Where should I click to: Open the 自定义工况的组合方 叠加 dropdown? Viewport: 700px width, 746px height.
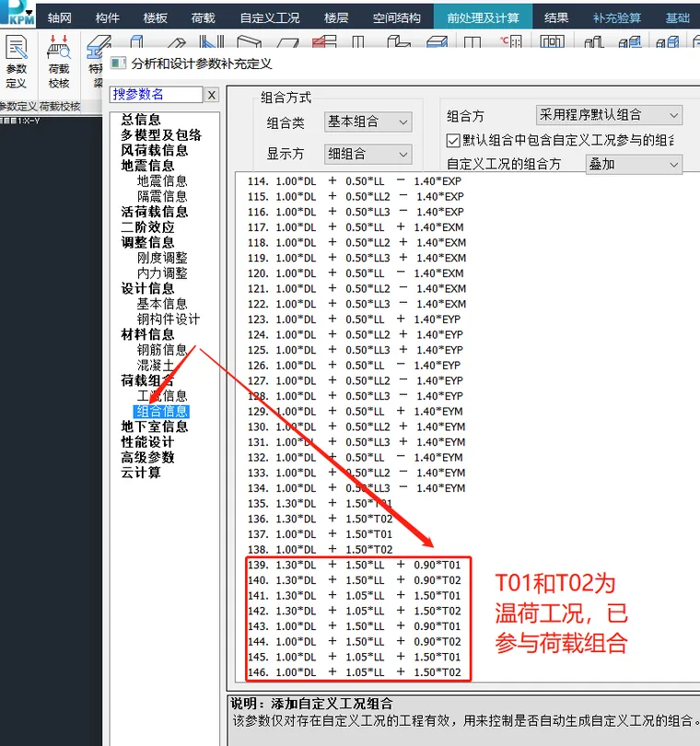point(634,165)
